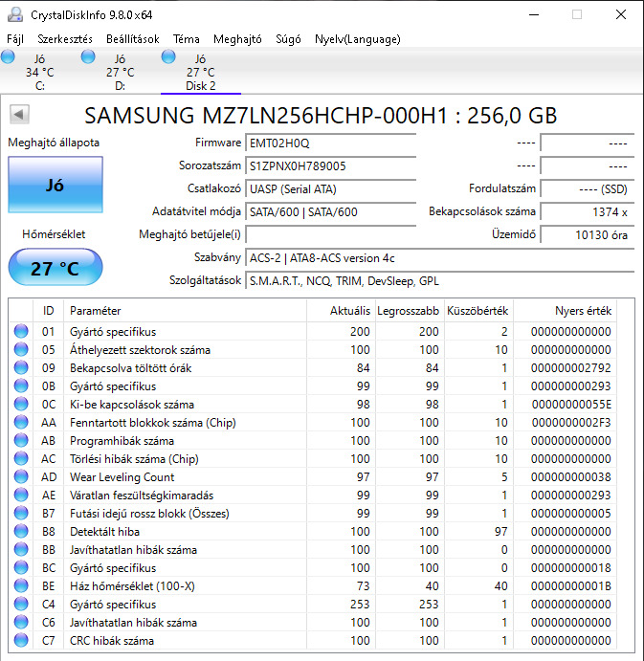Open the Téma menu
644x661 pixels.
coord(187,39)
